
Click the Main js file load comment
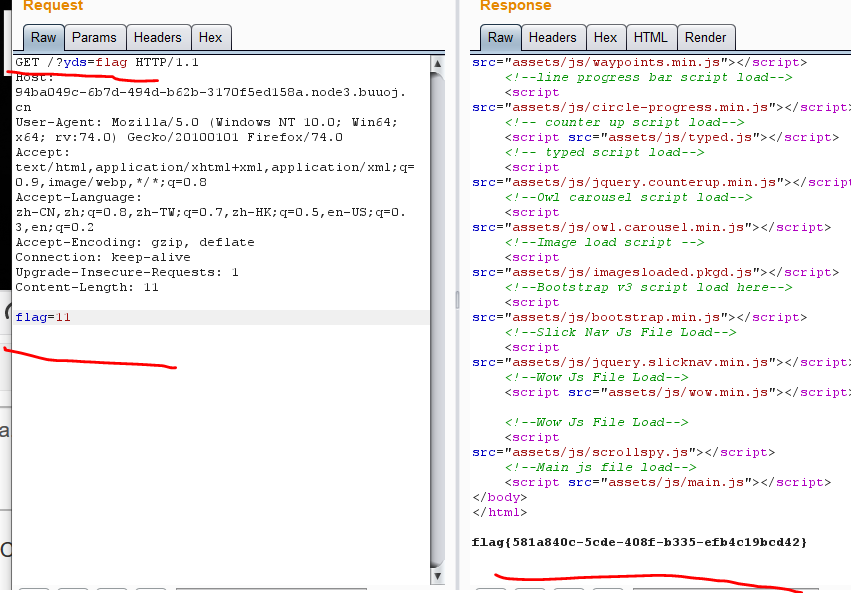(600, 467)
